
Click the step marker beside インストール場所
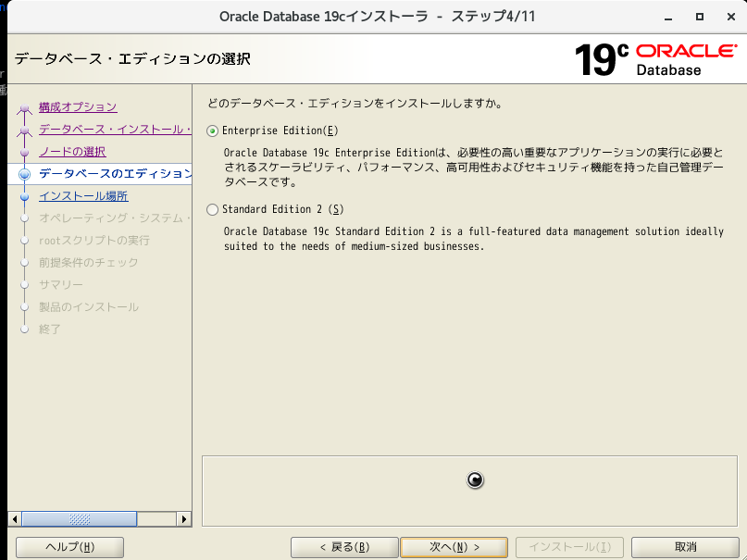click(x=25, y=196)
